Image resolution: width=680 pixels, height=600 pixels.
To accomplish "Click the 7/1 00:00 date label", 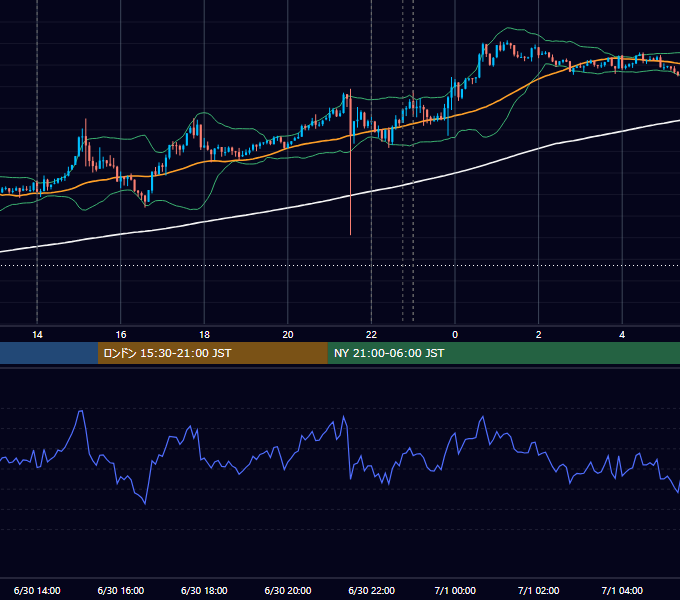I will coord(455,590).
